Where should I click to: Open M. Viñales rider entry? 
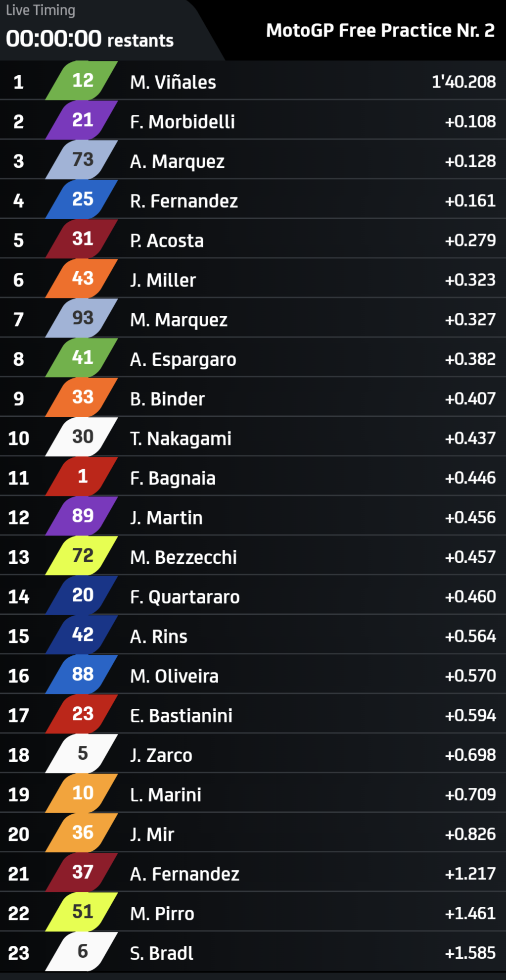tap(253, 81)
